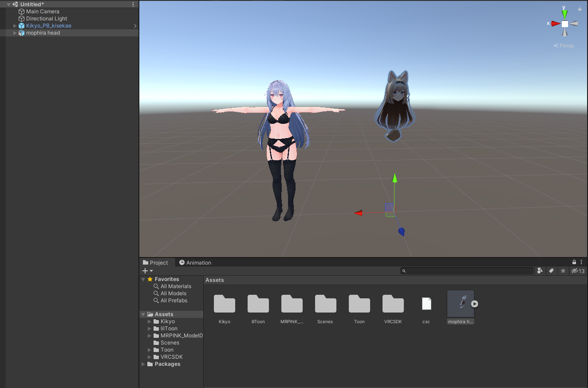Click the blue Z arrow of the move gizmo

pos(401,232)
